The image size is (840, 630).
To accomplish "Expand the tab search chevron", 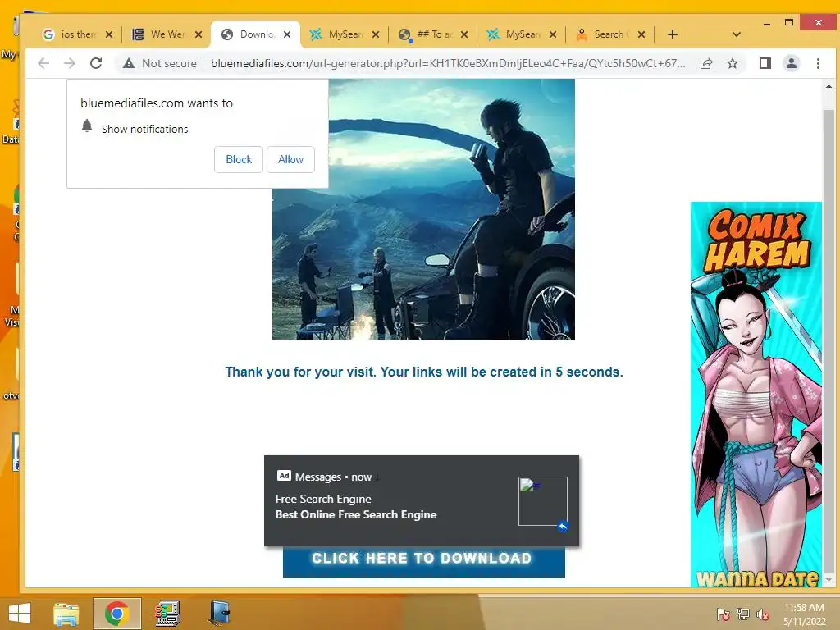I will click(737, 34).
